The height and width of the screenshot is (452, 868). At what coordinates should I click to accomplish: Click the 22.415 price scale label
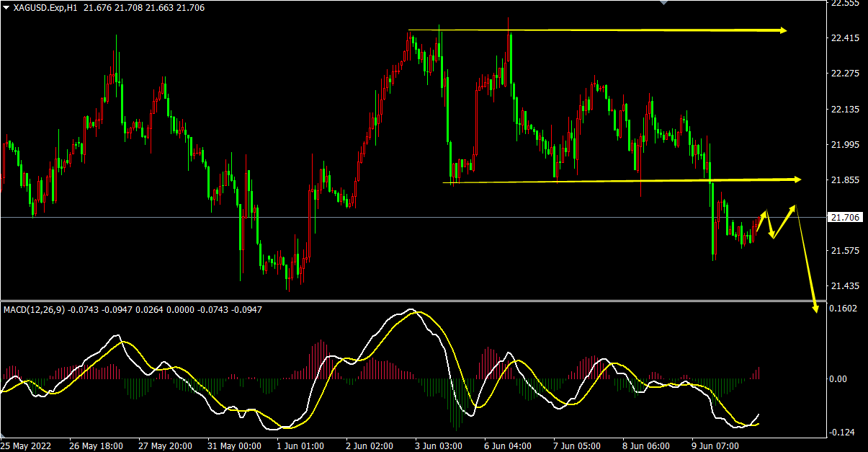coord(846,37)
